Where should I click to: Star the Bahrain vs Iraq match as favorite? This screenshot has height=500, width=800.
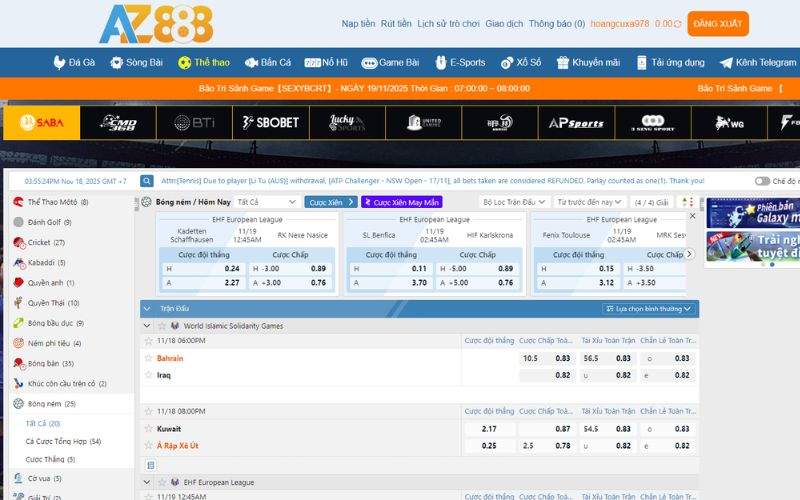click(x=147, y=341)
